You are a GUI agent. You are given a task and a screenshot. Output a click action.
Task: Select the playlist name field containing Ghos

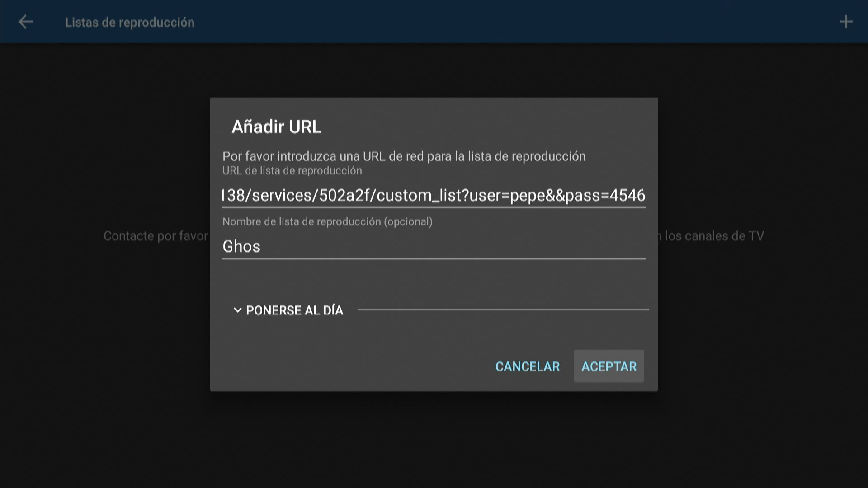(434, 247)
